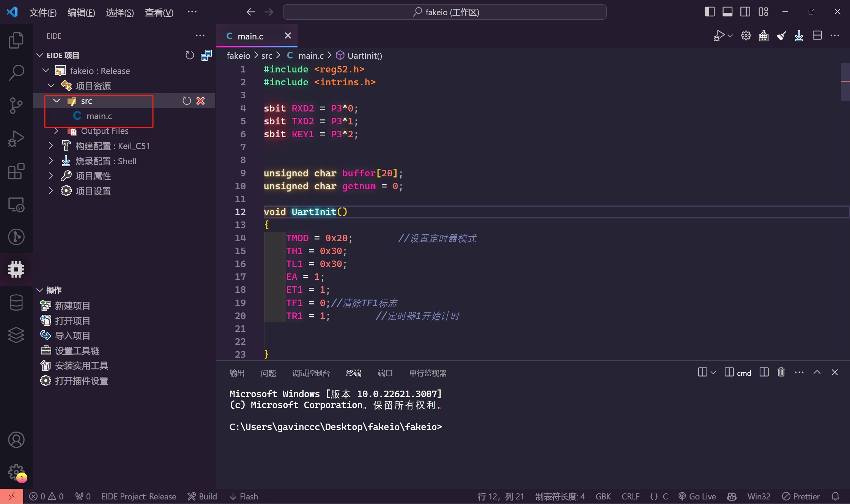The height and width of the screenshot is (504, 850).
Task: Collapse the 操作 section
Action: tap(39, 290)
